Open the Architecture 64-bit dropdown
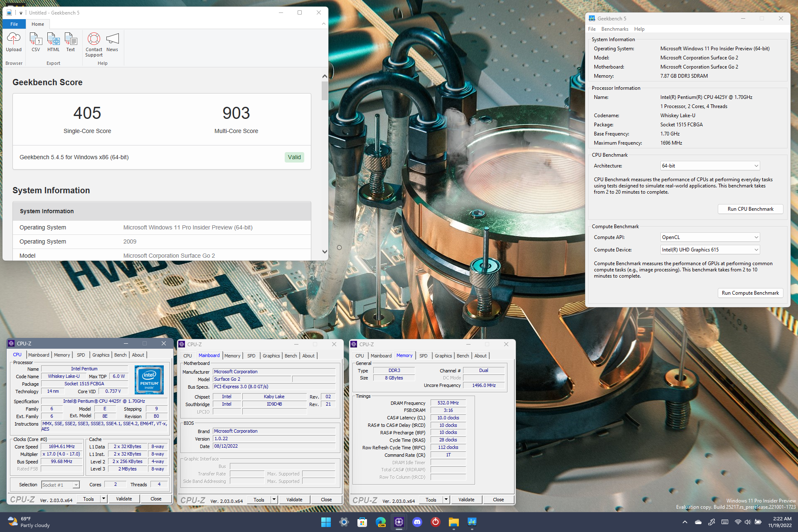This screenshot has width=798, height=532. 710,166
